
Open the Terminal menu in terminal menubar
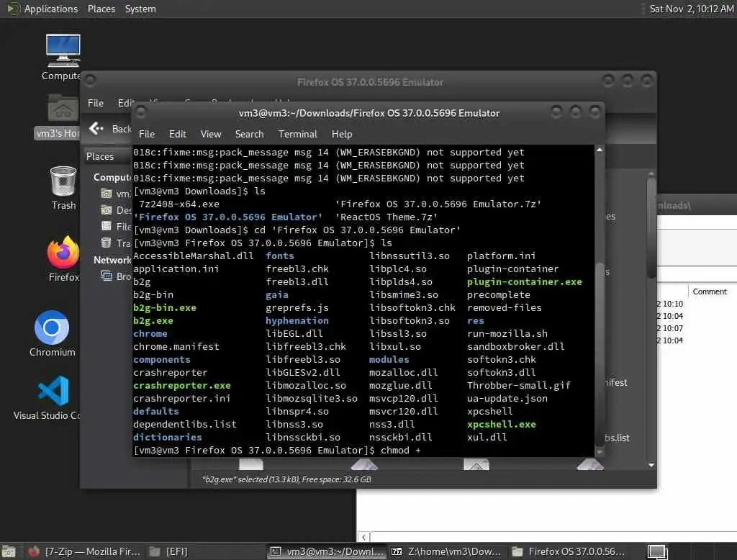point(297,134)
